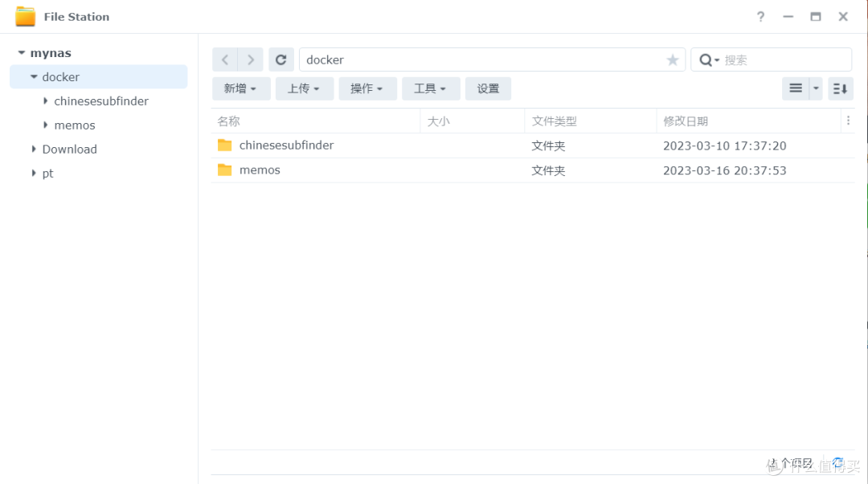The height and width of the screenshot is (484, 868).
Task: Open the view mode dropdown arrow
Action: [x=816, y=88]
